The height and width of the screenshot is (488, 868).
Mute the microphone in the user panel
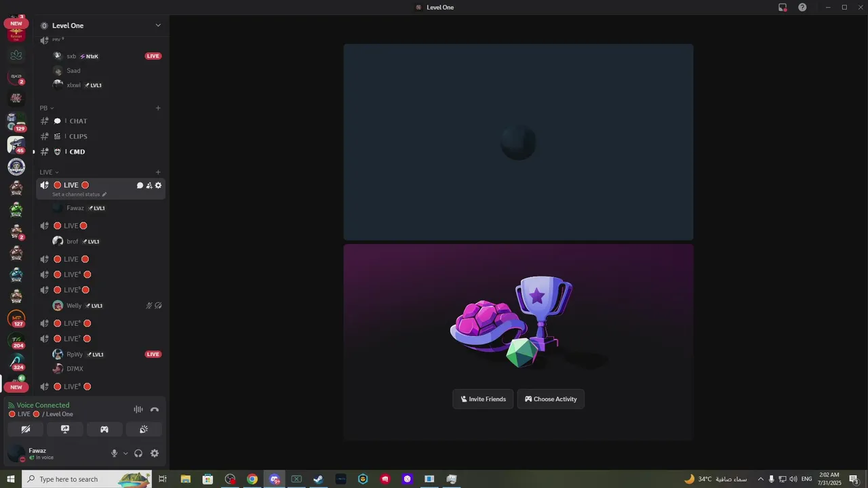pyautogui.click(x=114, y=453)
